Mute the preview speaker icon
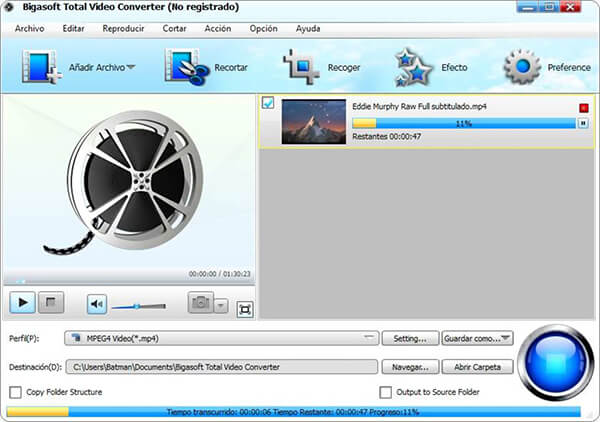 click(x=96, y=303)
